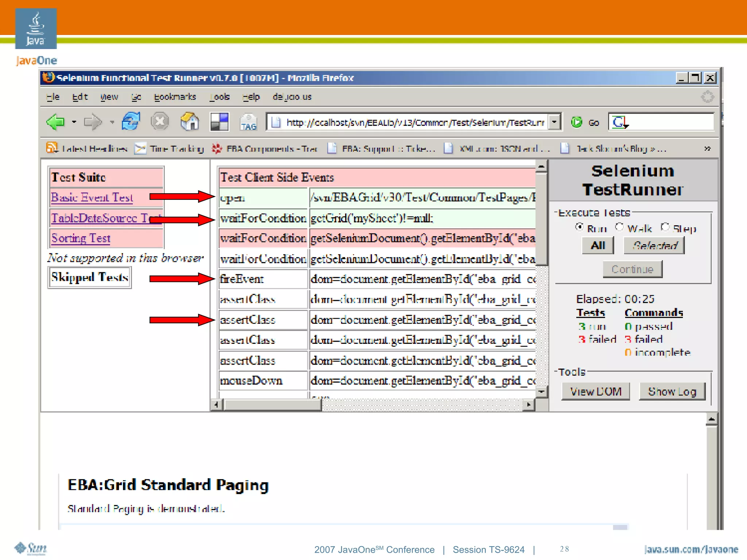Open the Sorting Test link
Viewport: 747px width, 560px height.
click(81, 238)
